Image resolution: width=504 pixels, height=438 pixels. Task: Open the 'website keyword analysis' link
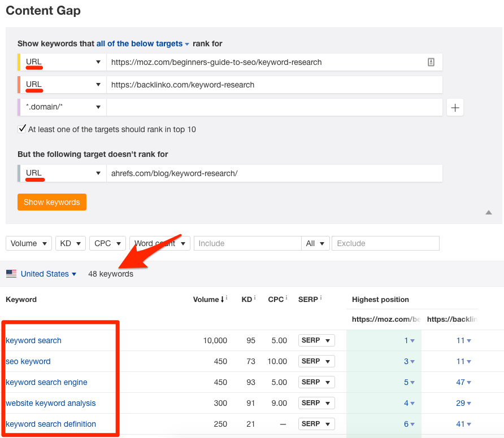(x=51, y=403)
